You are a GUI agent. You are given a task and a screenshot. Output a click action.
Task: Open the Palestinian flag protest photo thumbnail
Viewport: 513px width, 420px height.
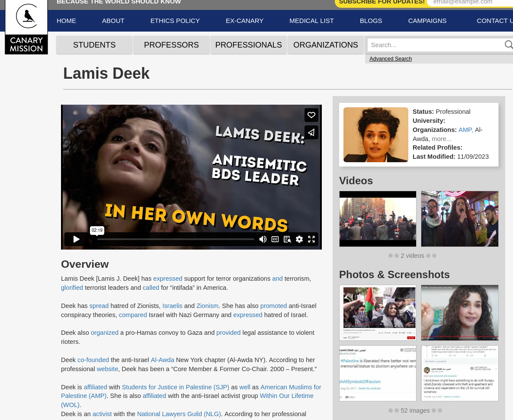click(x=378, y=313)
